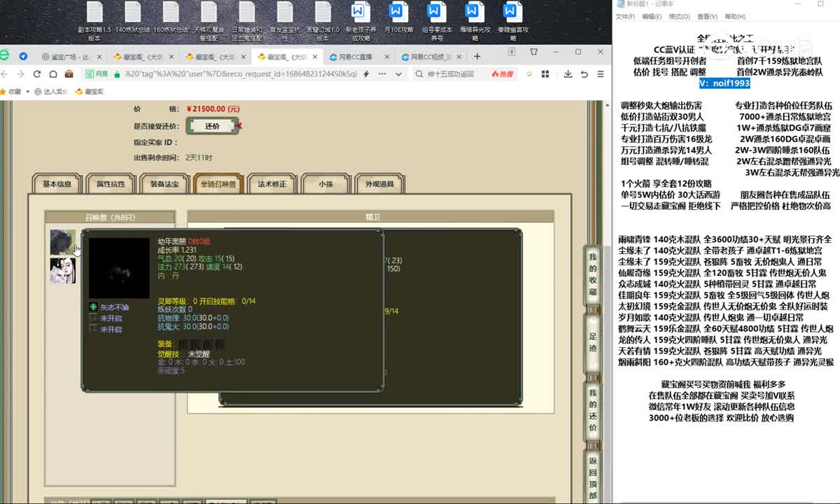The height and width of the screenshot is (504, 840).
Task: Select the second summon beast portrait thumbnail
Action: tap(62, 270)
